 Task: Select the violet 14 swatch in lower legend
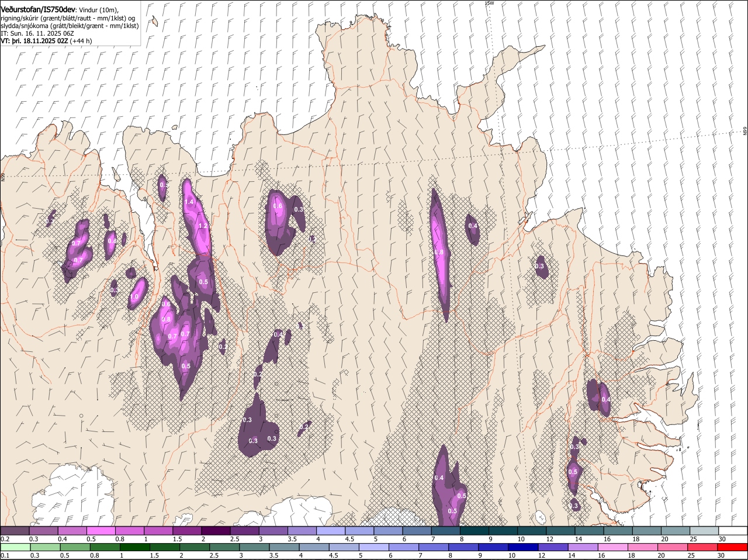(x=582, y=548)
